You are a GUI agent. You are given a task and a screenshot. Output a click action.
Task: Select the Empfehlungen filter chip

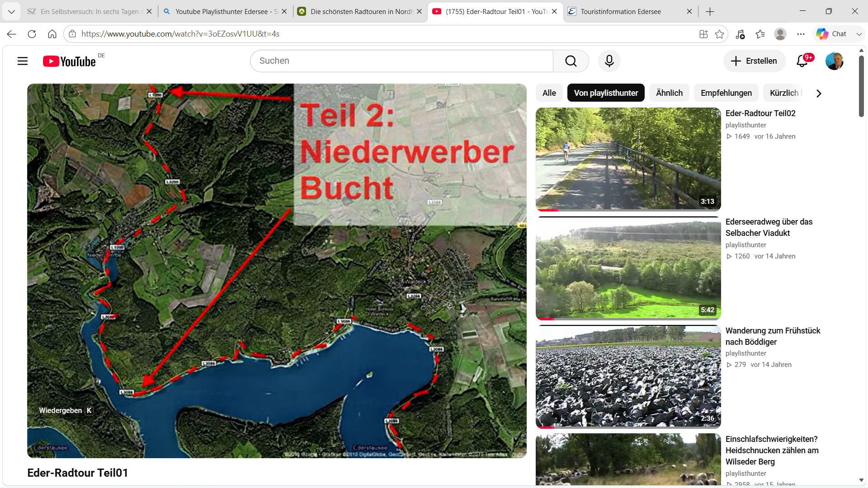[726, 93]
